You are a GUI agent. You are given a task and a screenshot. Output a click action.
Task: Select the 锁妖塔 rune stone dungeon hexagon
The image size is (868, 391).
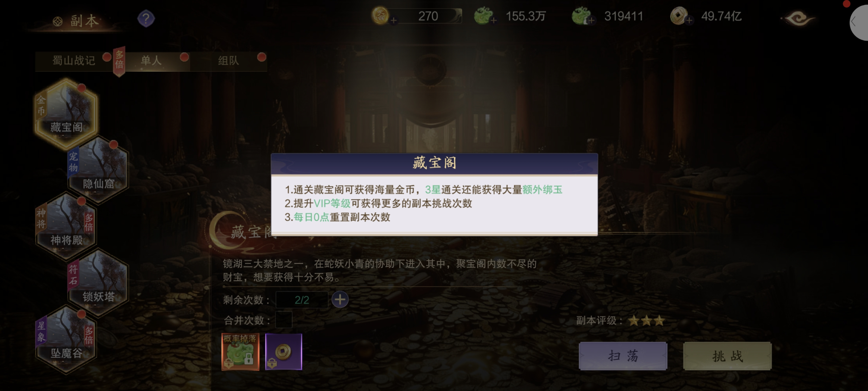tap(98, 283)
